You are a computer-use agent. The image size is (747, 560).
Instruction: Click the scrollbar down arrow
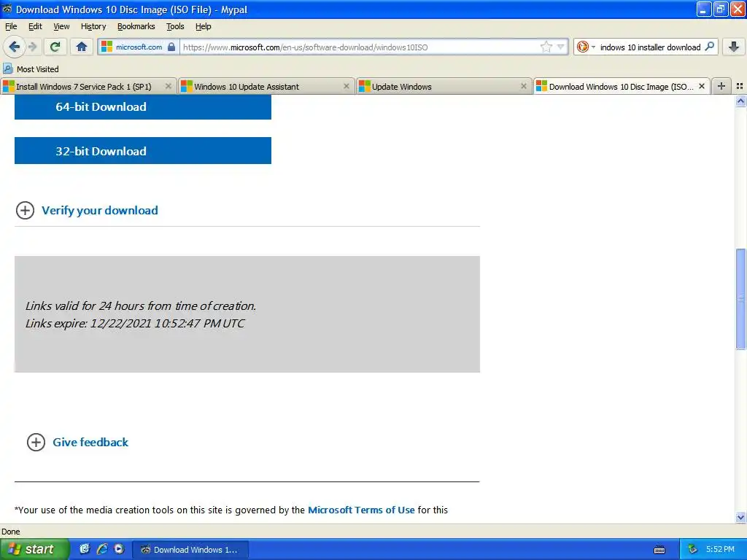740,517
